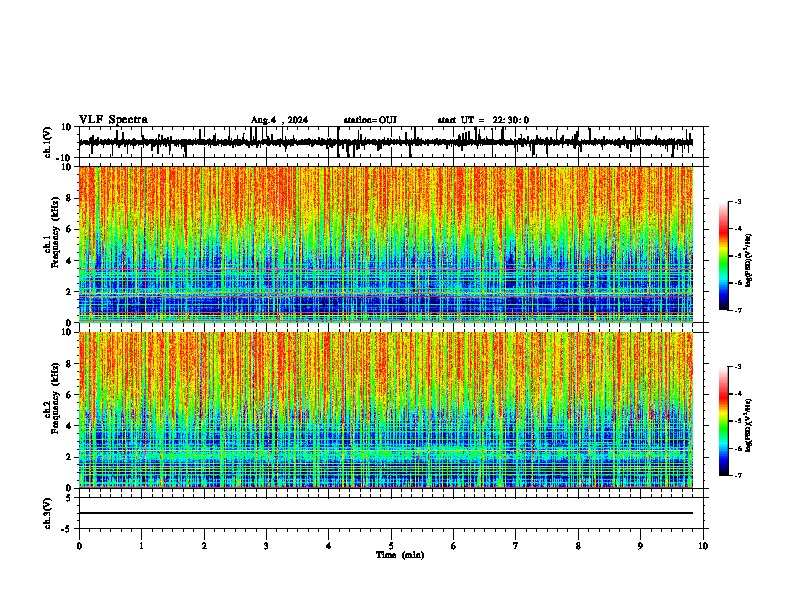The height and width of the screenshot is (612, 792).
Task: Click the "Time (min)" x-axis label
Action: [x=400, y=555]
